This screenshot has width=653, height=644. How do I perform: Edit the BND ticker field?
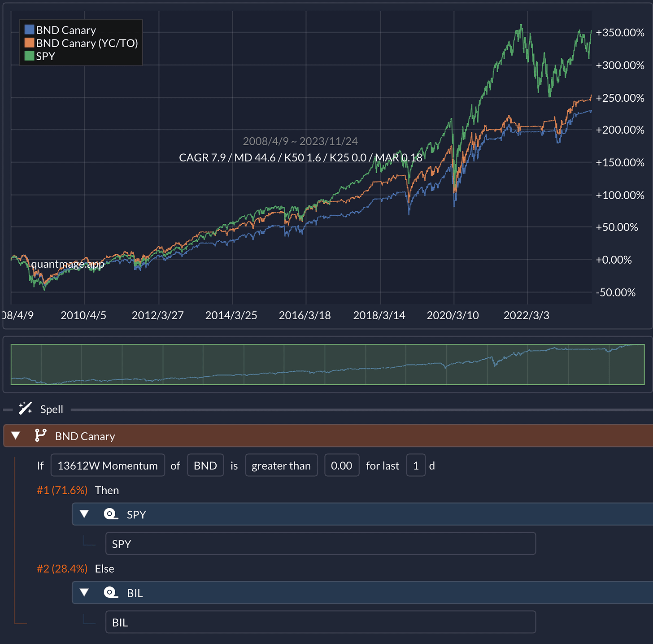pos(205,465)
